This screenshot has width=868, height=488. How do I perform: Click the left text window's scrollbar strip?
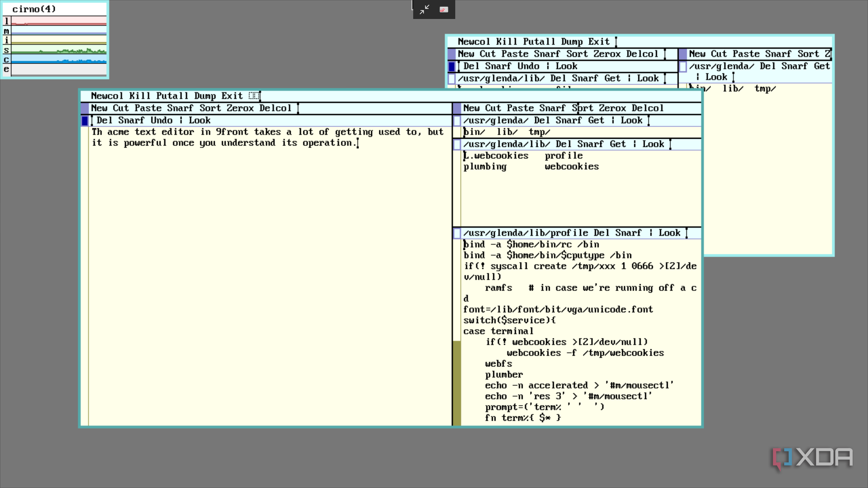click(x=85, y=276)
